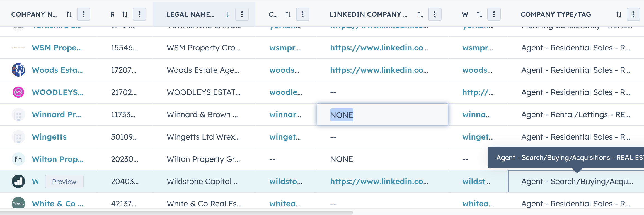644x215 pixels.
Task: Sort the LinkedIn Company column
Action: click(x=420, y=14)
